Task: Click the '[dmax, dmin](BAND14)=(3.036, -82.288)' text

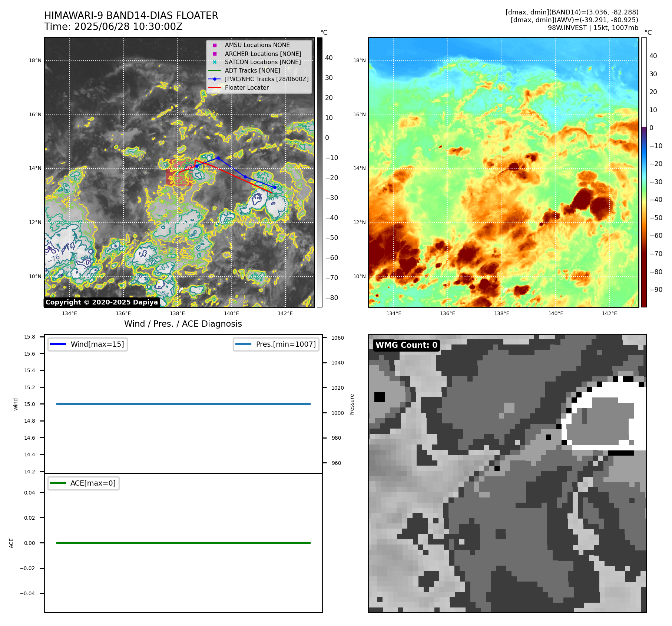Action: click(x=572, y=12)
